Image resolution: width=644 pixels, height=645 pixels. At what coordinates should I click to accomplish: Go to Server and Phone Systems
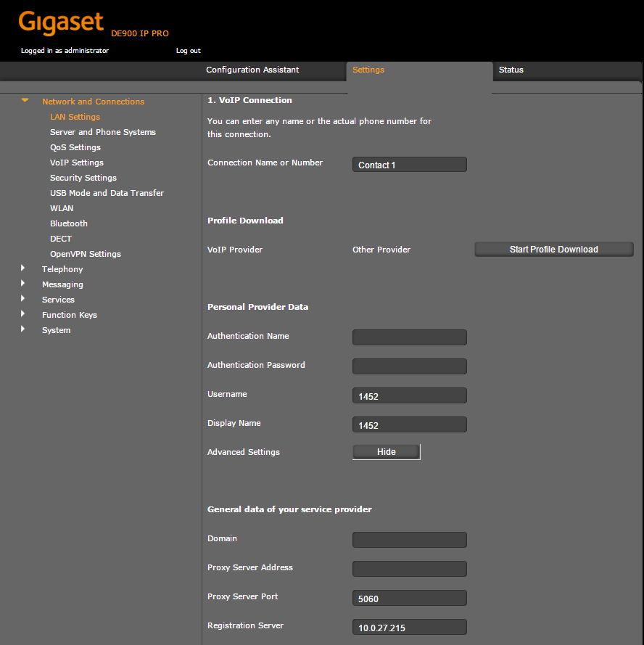tap(103, 132)
